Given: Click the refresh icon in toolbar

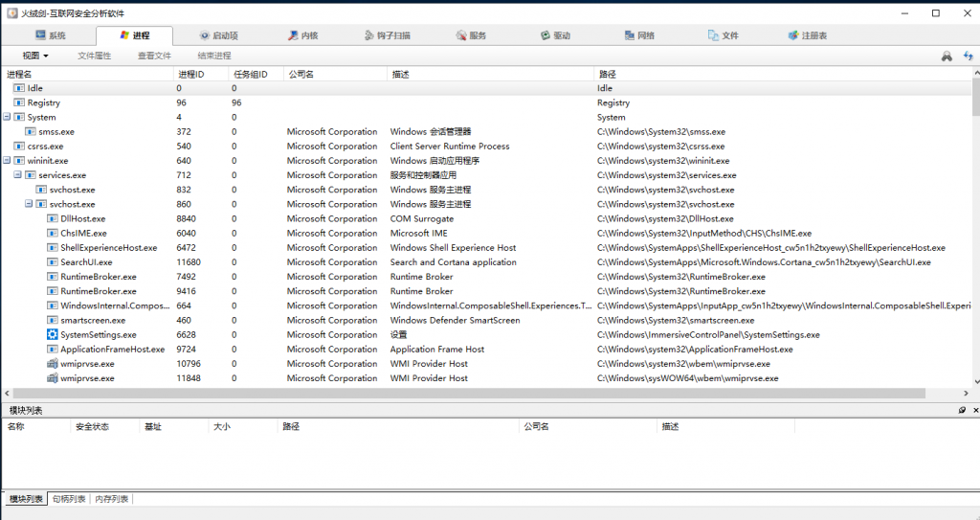Looking at the screenshot, I should pyautogui.click(x=969, y=57).
